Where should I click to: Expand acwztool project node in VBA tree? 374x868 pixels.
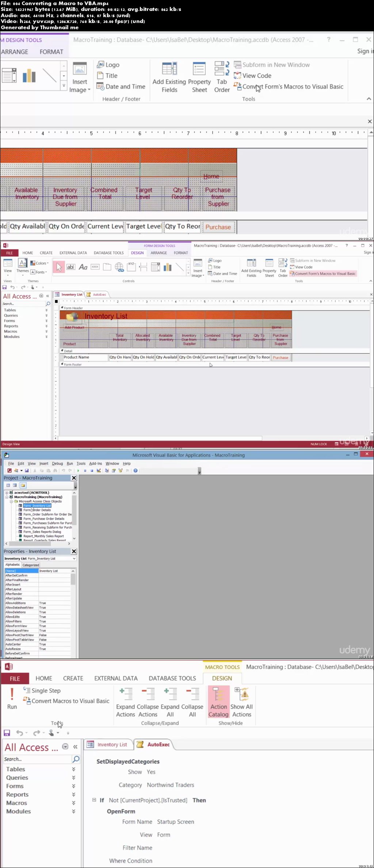(x=7, y=492)
